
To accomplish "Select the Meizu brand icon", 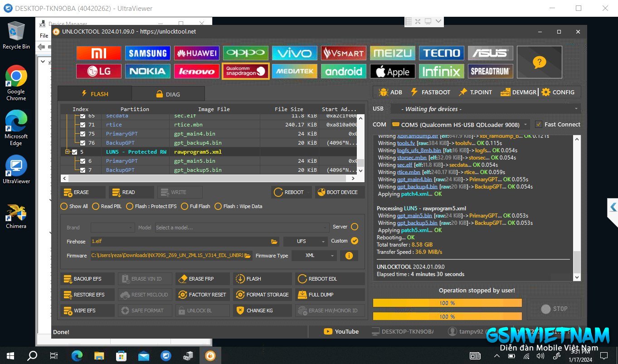I will click(x=393, y=53).
